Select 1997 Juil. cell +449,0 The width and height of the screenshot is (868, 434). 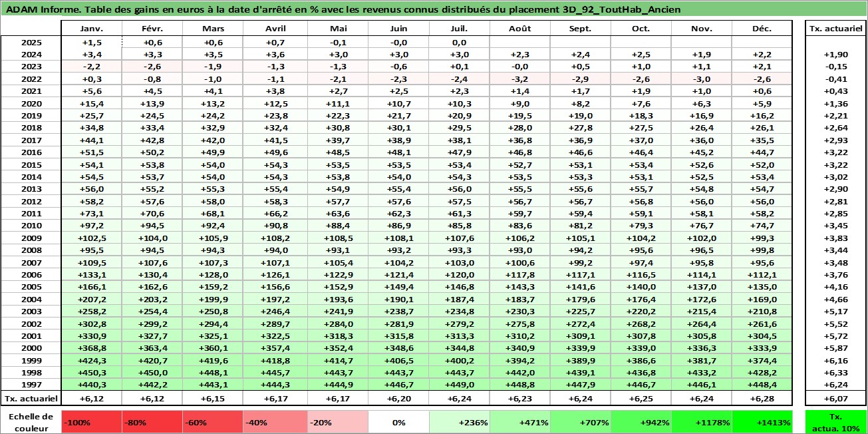point(459,385)
